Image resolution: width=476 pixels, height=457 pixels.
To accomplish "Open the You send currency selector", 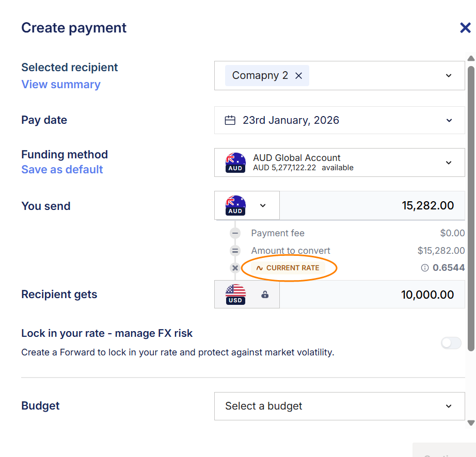I will click(263, 205).
